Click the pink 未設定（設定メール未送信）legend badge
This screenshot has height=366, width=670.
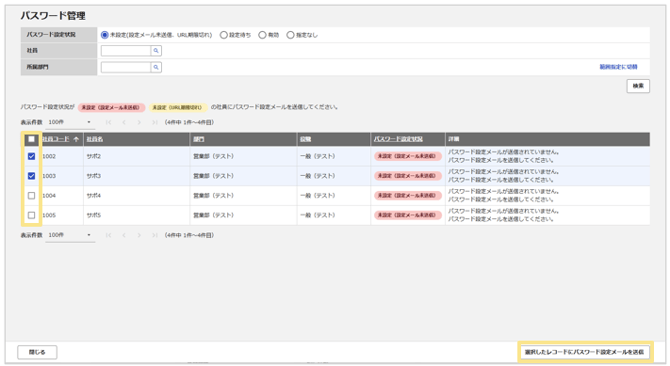click(x=112, y=108)
